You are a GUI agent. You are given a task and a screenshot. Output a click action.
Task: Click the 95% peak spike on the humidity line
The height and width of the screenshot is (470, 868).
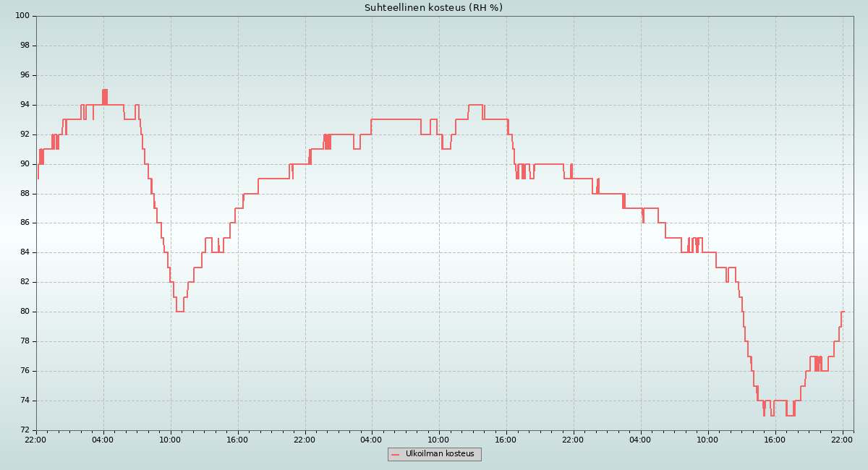[x=105, y=91]
